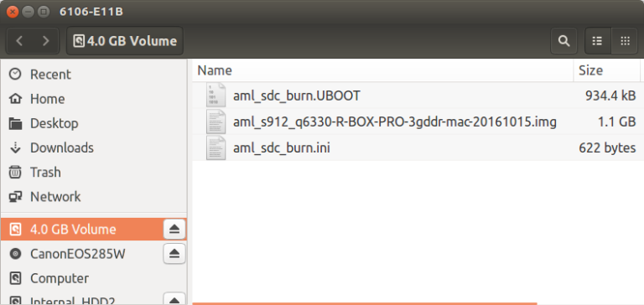644x305 pixels.
Task: Eject the Internal_HDD2 drive
Action: (x=174, y=300)
